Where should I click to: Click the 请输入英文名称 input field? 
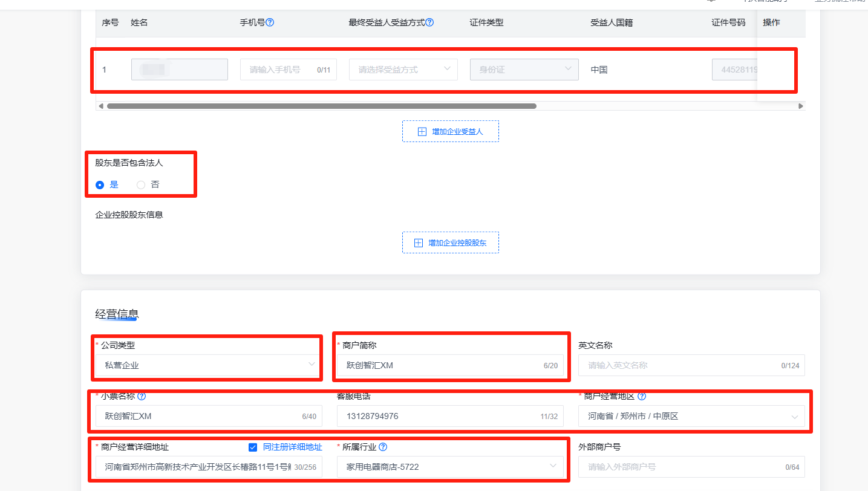(691, 365)
